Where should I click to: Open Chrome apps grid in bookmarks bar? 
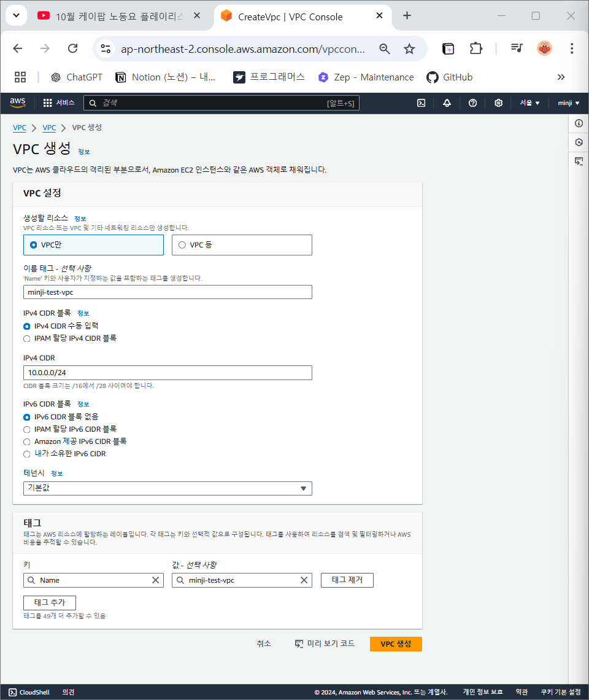20,77
